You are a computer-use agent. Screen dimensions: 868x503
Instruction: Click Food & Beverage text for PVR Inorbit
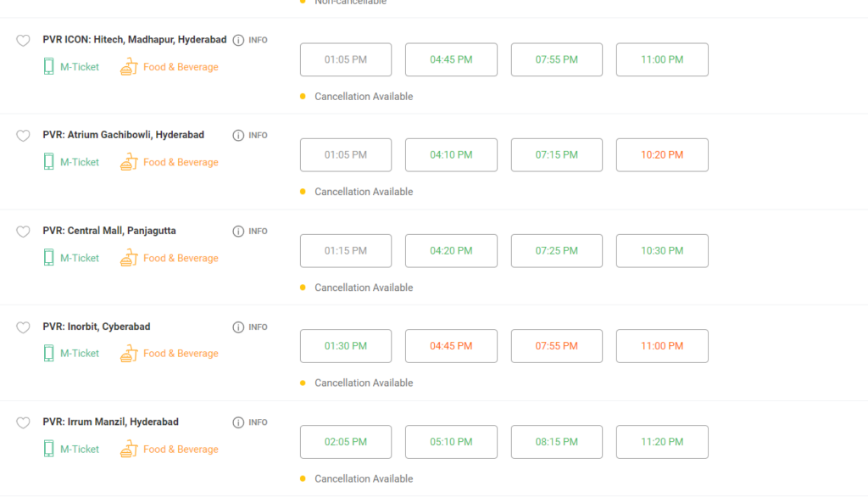[181, 353]
